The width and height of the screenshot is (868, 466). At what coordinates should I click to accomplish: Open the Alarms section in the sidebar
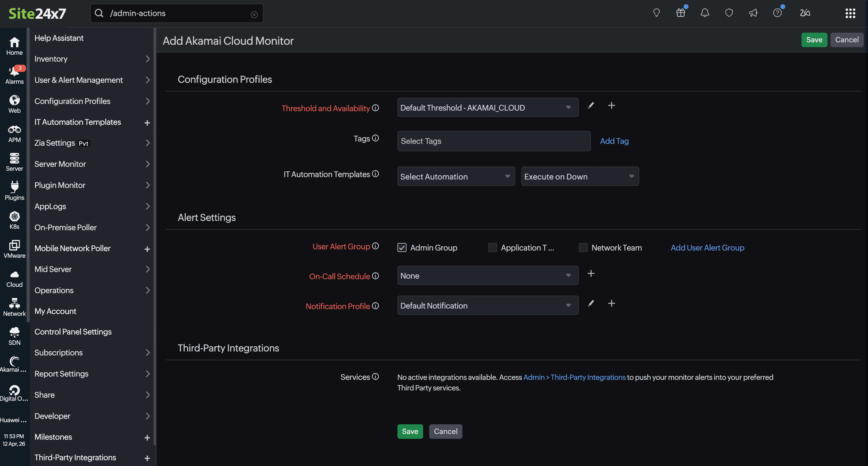[x=14, y=75]
